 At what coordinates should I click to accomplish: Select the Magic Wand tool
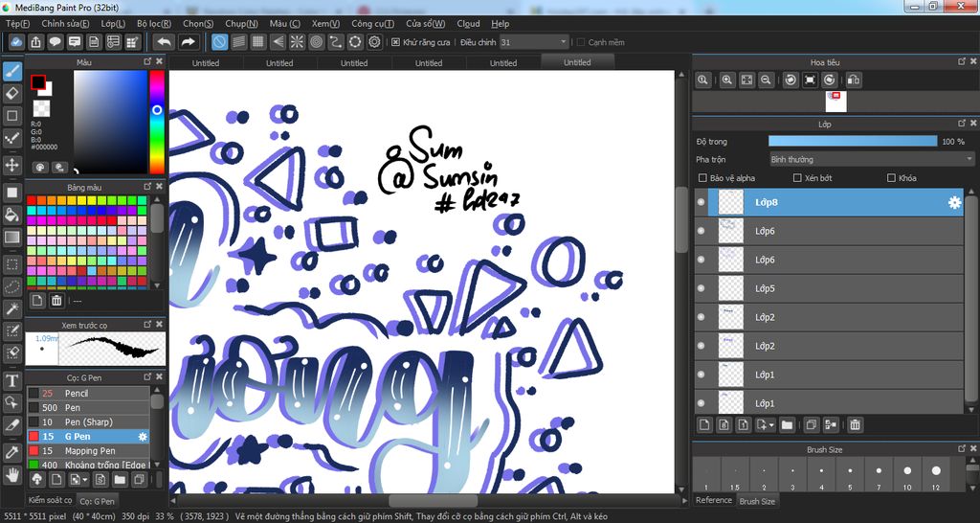pyautogui.click(x=11, y=308)
